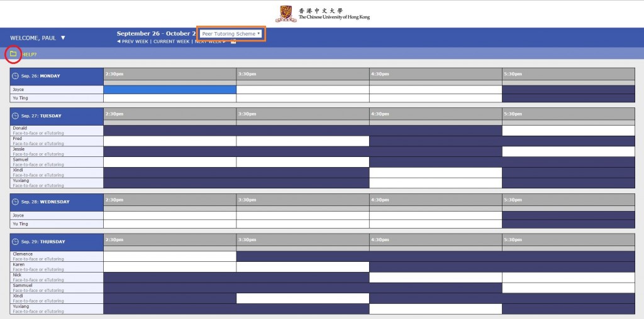Jump to CURRENT WEEK
This screenshot has width=644, height=319.
pyautogui.click(x=171, y=41)
